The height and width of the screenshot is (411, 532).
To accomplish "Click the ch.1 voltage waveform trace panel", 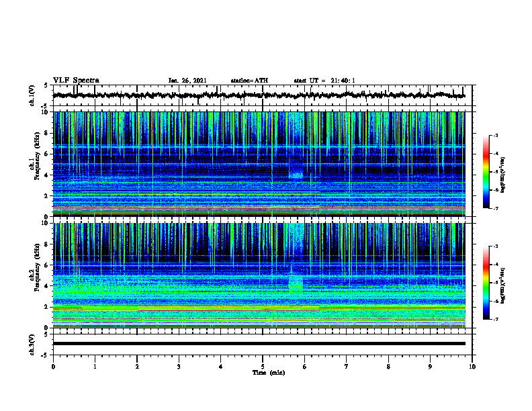I will click(x=263, y=95).
